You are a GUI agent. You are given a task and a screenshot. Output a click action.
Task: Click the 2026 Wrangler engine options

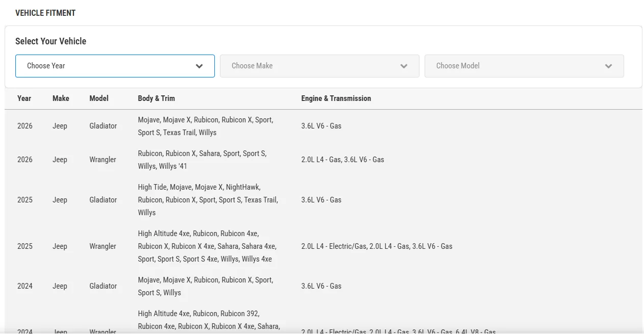click(x=342, y=160)
